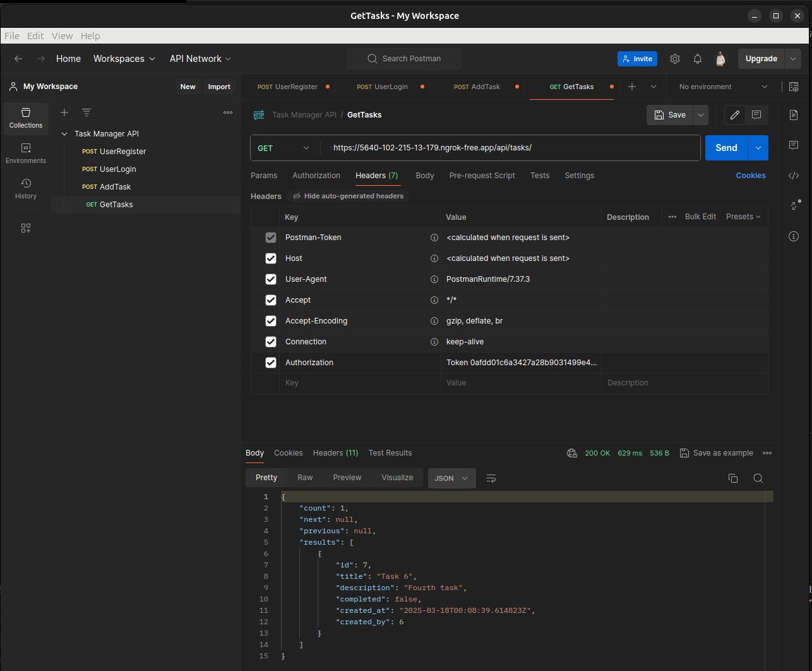812x671 pixels.
Task: Click Bulk Edit
Action: click(x=700, y=217)
